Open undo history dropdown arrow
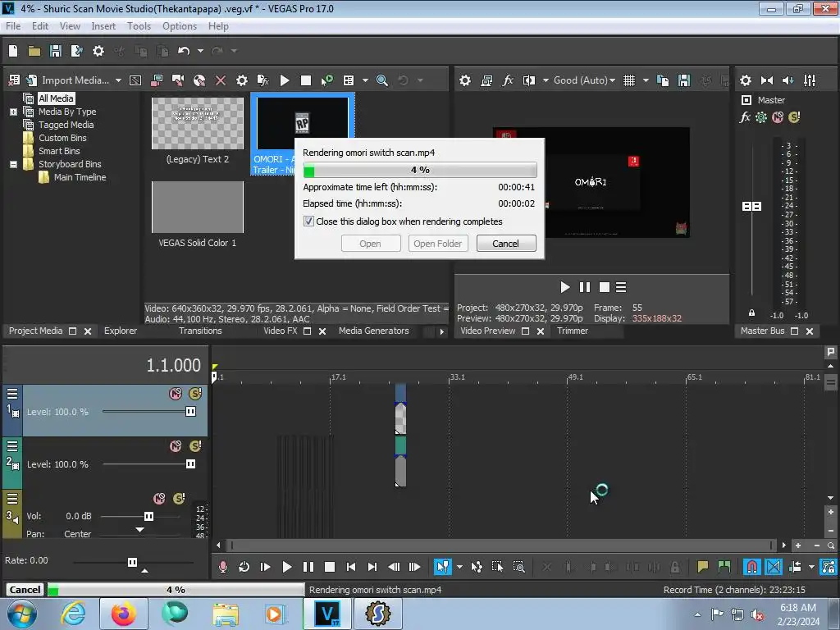 200,51
